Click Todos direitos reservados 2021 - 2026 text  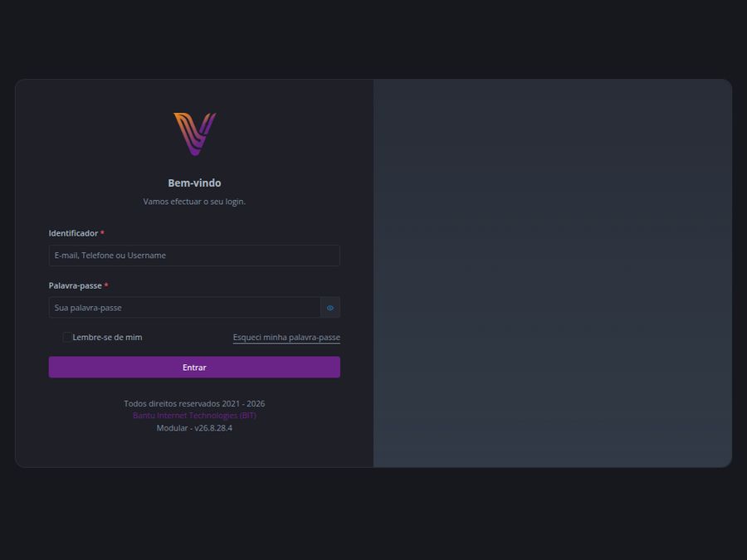(x=194, y=403)
